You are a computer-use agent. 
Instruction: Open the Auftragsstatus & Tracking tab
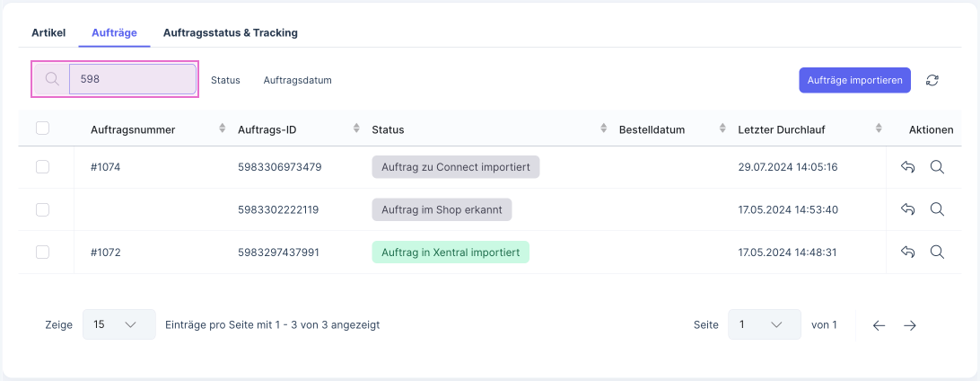[230, 32]
